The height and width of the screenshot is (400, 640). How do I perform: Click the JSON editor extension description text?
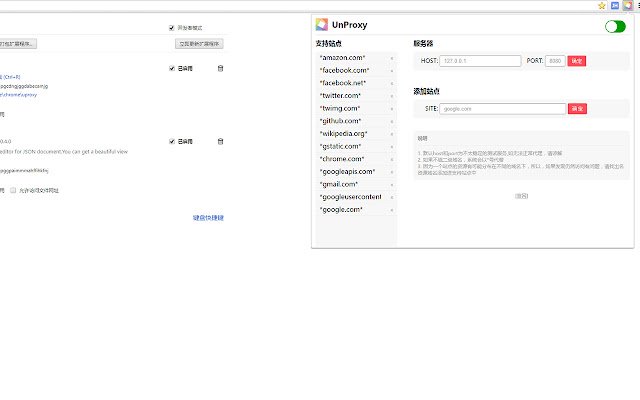(x=64, y=152)
